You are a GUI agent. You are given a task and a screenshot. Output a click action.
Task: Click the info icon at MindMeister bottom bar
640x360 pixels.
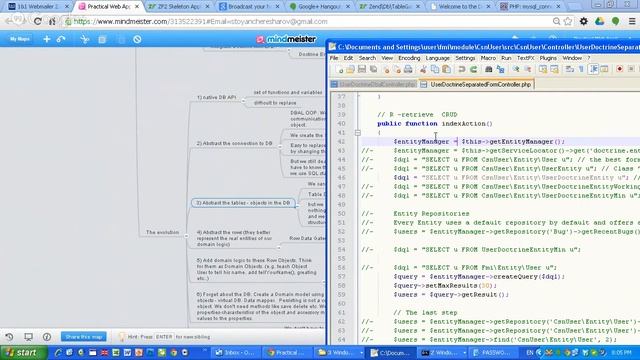[47, 337]
